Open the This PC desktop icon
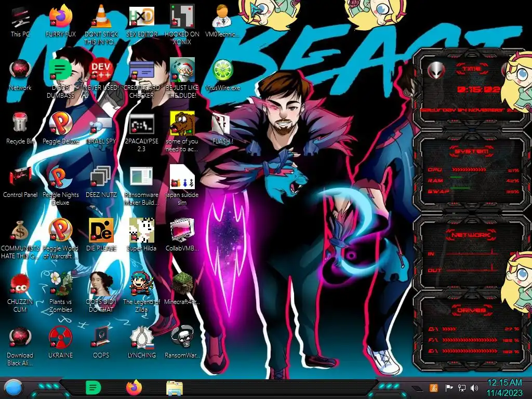Image resolution: width=532 pixels, height=399 pixels. tap(20, 17)
